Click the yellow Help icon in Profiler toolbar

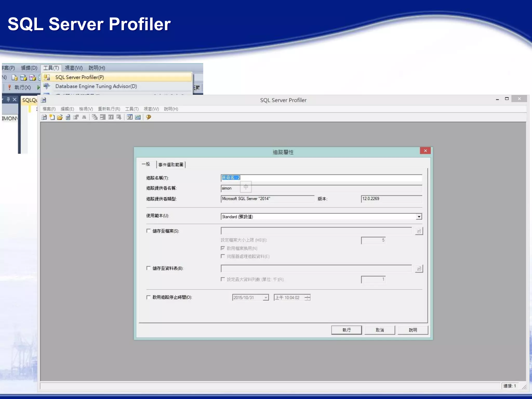pyautogui.click(x=149, y=117)
